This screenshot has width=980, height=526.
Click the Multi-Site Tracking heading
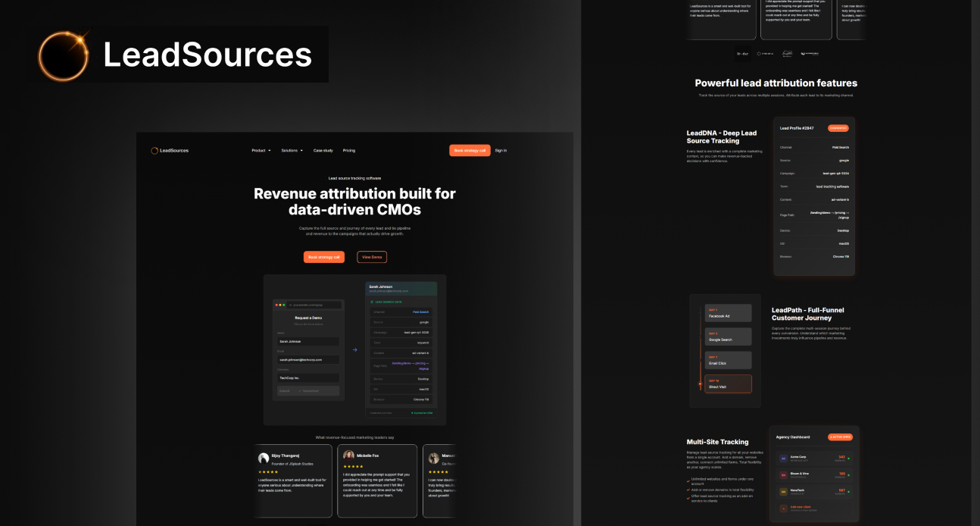point(717,442)
